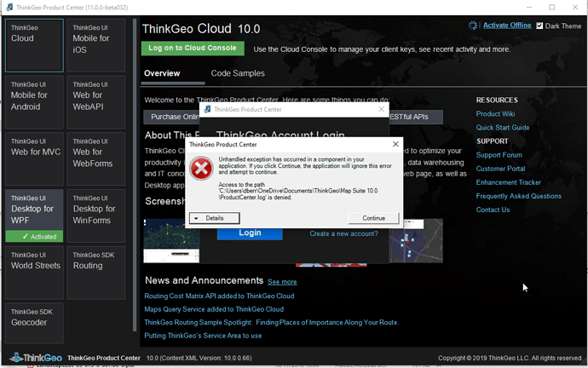
Task: Select the ThinkGeo Cloud product tile
Action: [34, 45]
